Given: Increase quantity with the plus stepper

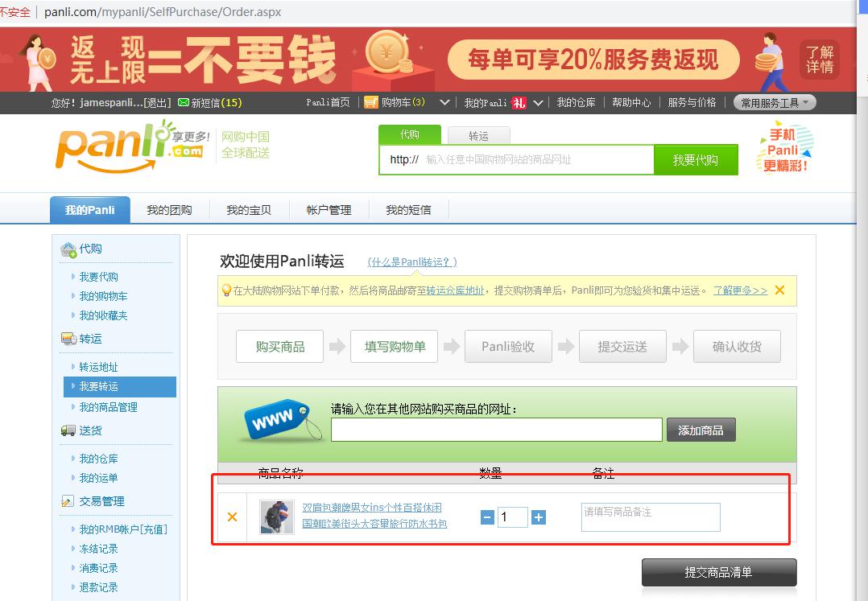Looking at the screenshot, I should [538, 517].
